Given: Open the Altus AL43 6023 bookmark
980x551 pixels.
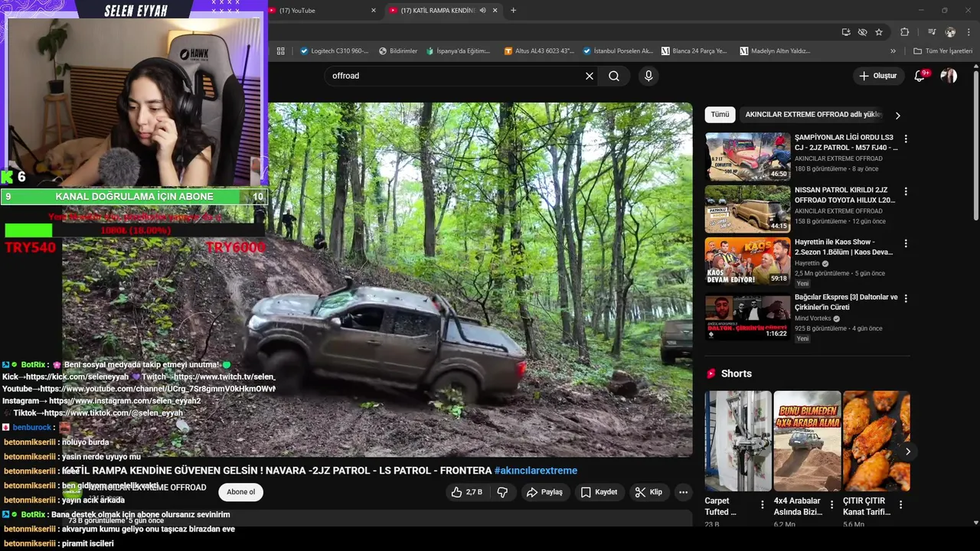Looking at the screenshot, I should [x=539, y=51].
